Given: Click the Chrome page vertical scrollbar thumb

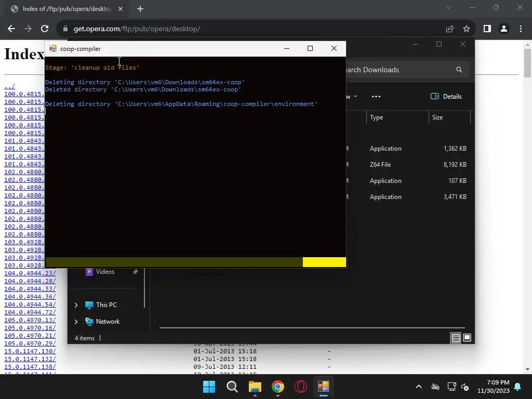Looking at the screenshot, I should (x=527, y=63).
